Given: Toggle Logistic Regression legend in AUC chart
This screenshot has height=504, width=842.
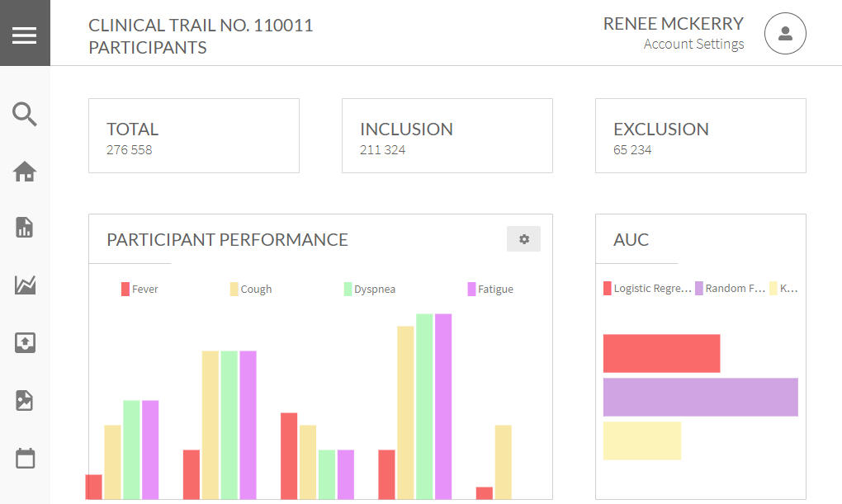Looking at the screenshot, I should click(647, 289).
